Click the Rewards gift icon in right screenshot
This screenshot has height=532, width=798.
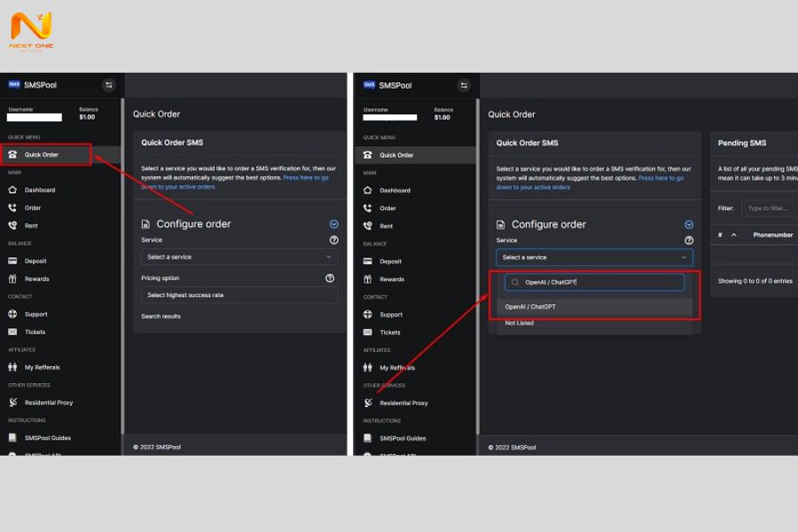(x=368, y=279)
